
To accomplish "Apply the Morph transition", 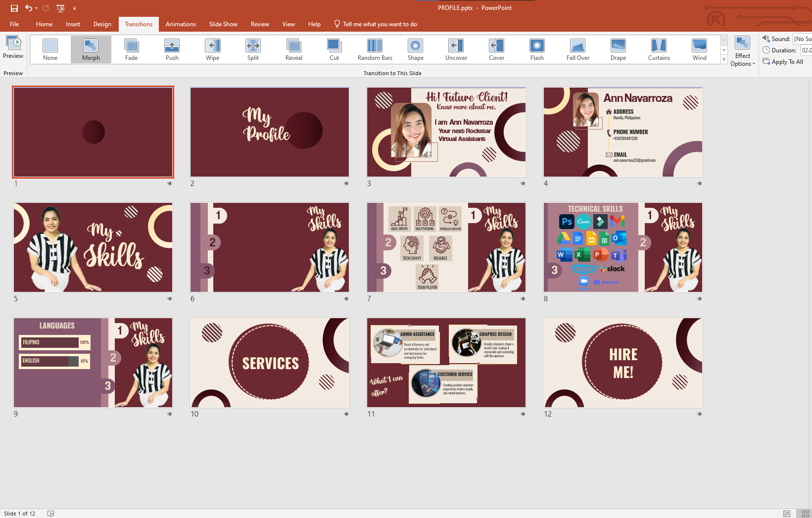I will 91,50.
